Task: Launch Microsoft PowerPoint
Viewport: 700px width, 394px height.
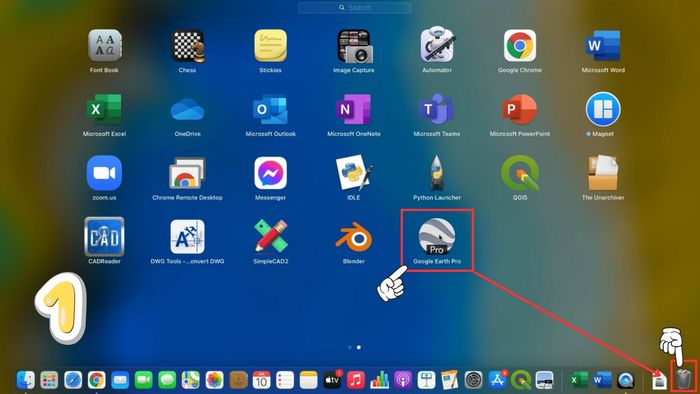Action: (x=520, y=109)
